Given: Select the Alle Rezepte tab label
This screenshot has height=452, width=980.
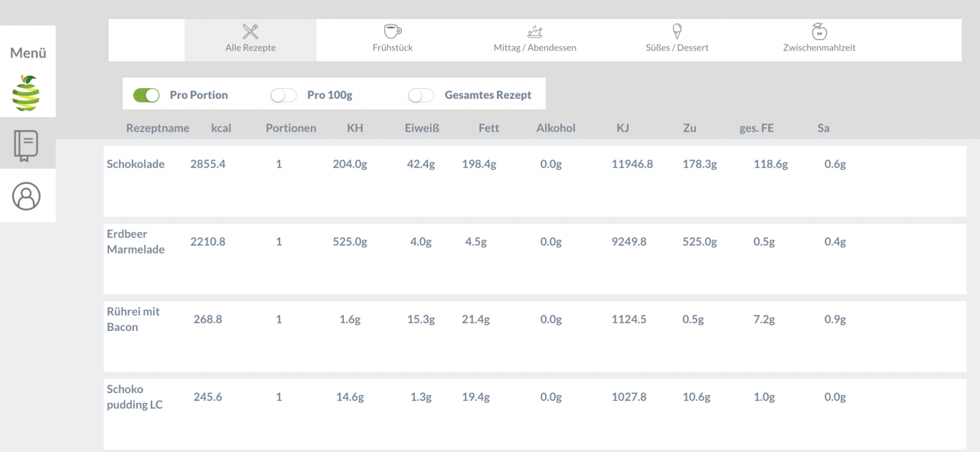Looking at the screenshot, I should pos(250,47).
